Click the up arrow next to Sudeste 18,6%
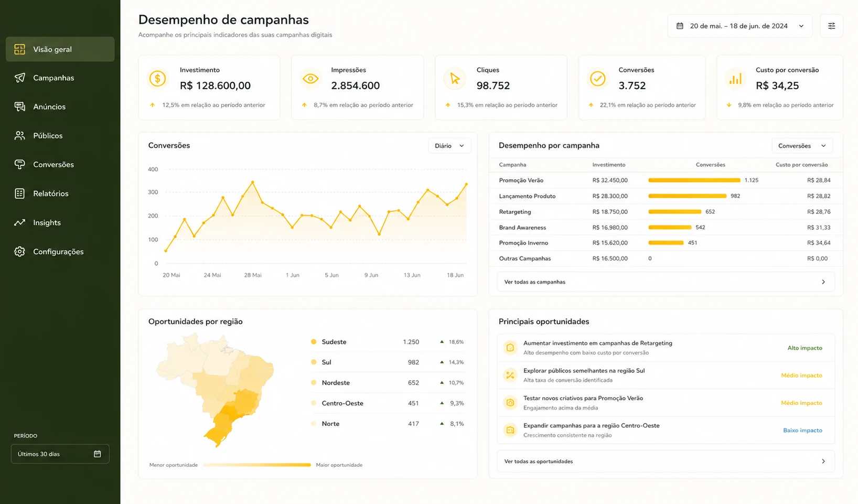This screenshot has height=504, width=858. point(442,342)
